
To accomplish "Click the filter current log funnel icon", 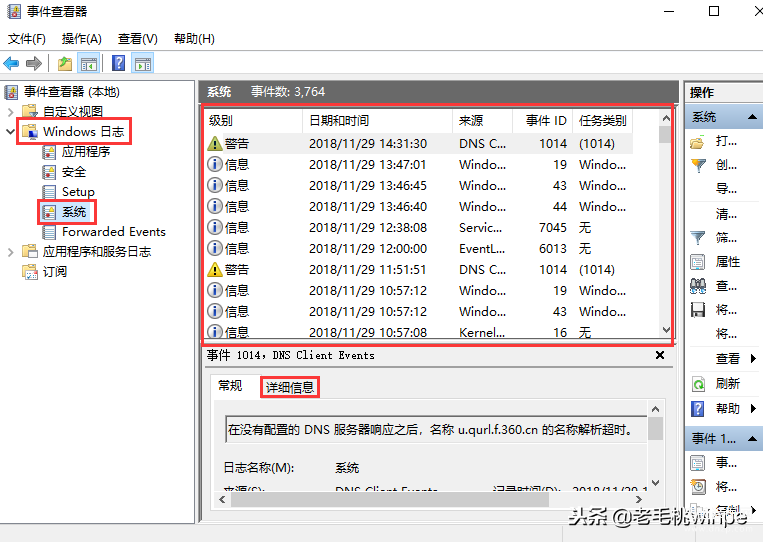I will point(698,237).
